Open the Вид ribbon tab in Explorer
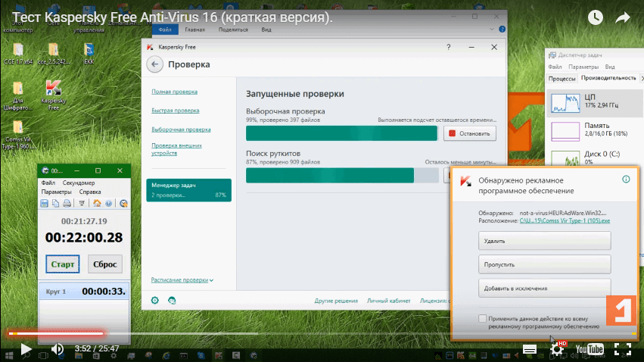The height and width of the screenshot is (362, 644). tap(266, 30)
